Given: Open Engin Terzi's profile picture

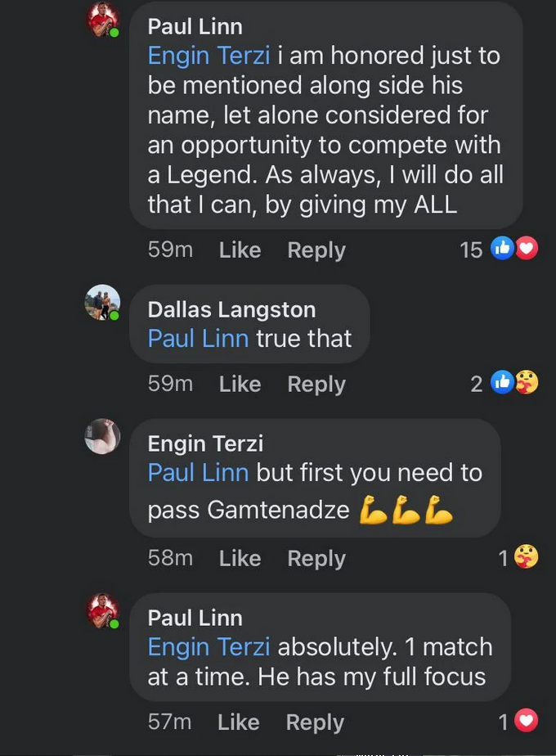Looking at the screenshot, I should click(x=102, y=436).
